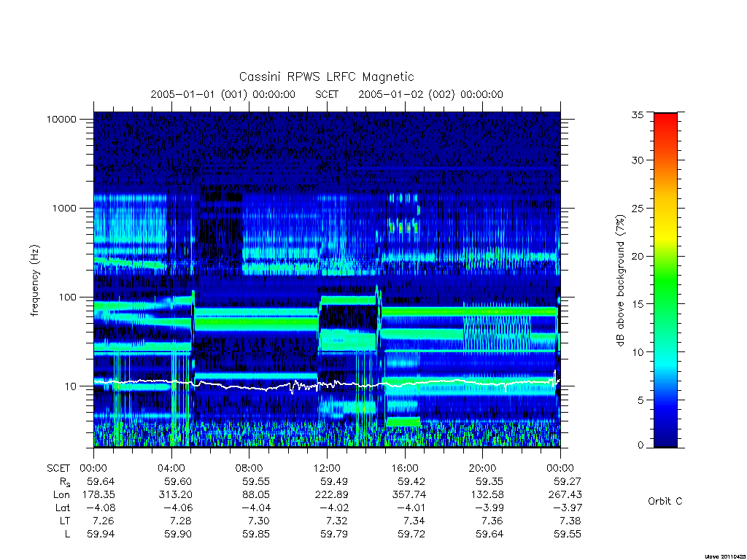Click the '04:00' time tick label
Viewport: 747px width, 560px height.
[171, 469]
